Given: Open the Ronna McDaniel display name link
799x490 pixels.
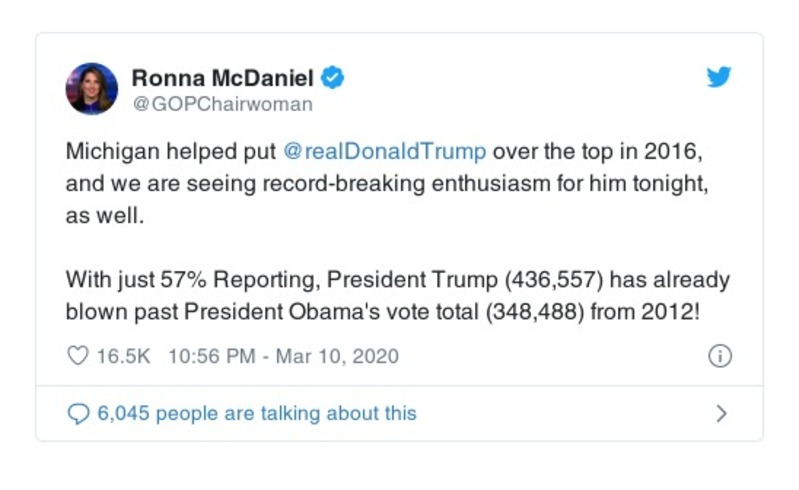Looking at the screenshot, I should [x=223, y=77].
